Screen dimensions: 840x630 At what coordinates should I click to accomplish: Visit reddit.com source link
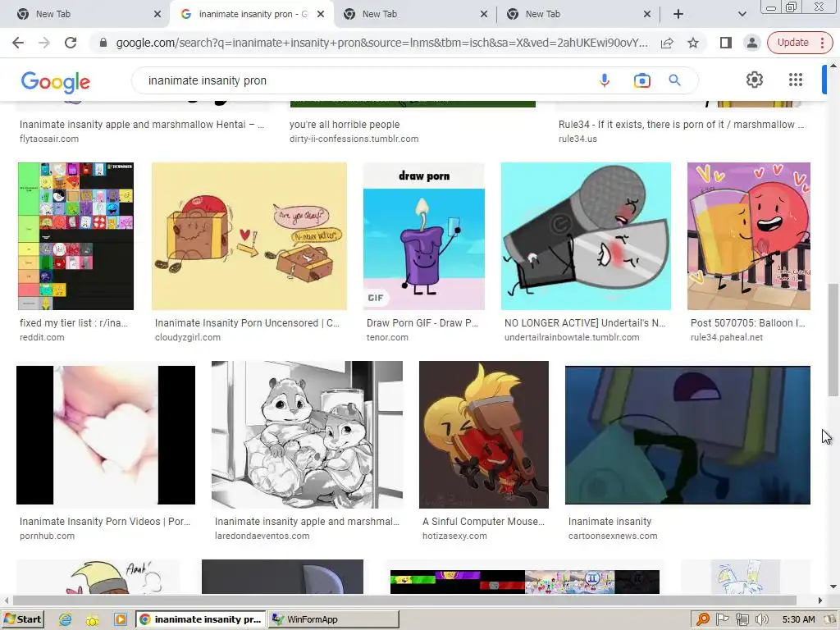coord(42,337)
